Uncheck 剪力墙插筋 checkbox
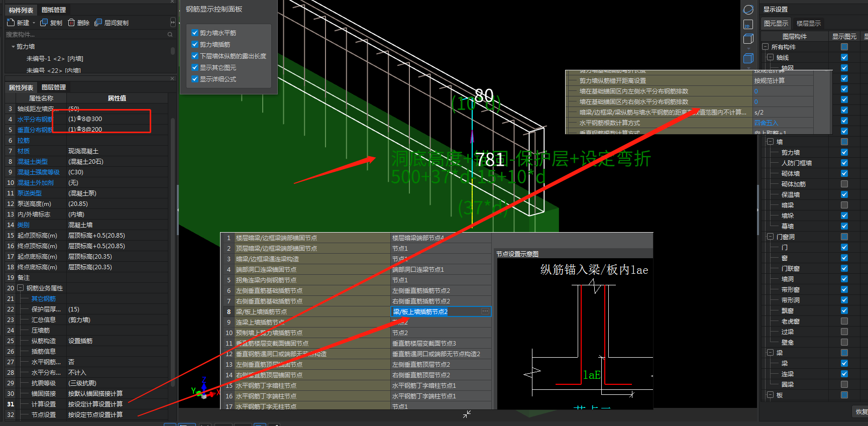This screenshot has height=426, width=868. pyautogui.click(x=195, y=44)
